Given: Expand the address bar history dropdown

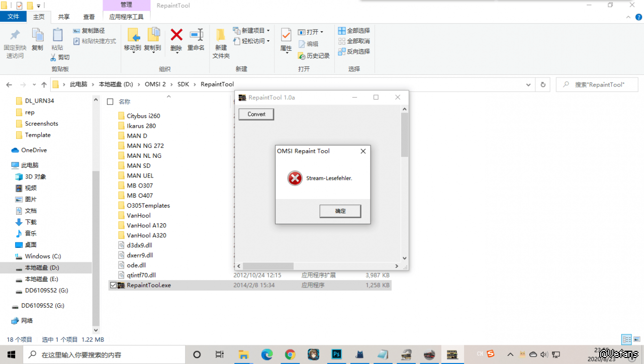Looking at the screenshot, I should pyautogui.click(x=529, y=84).
